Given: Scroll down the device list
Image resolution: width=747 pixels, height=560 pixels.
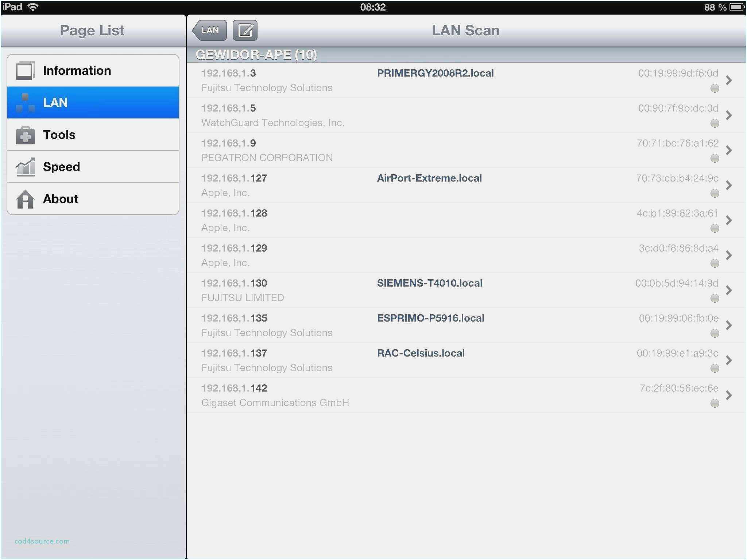Looking at the screenshot, I should [x=465, y=412].
